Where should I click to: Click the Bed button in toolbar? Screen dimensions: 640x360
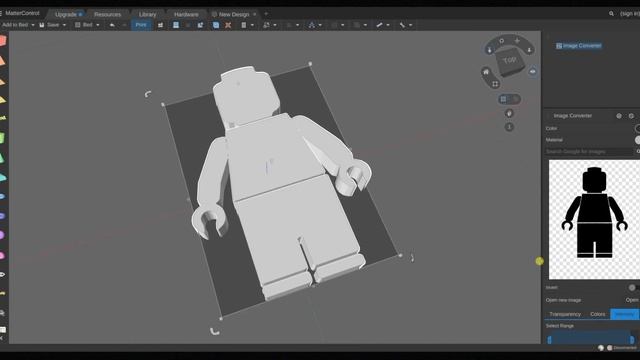click(84, 25)
